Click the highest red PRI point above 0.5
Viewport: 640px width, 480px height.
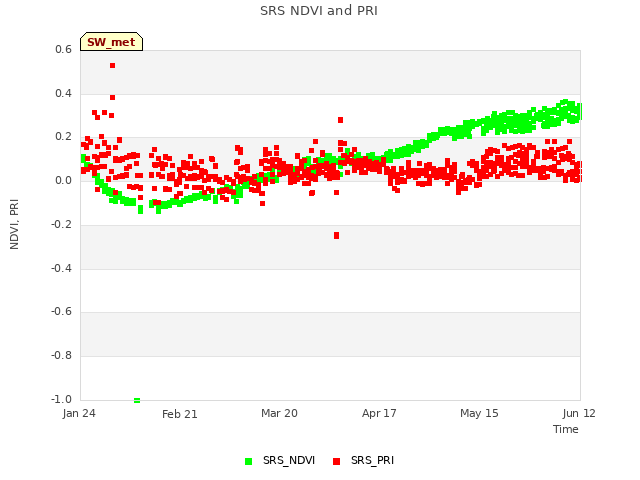pyautogui.click(x=113, y=65)
